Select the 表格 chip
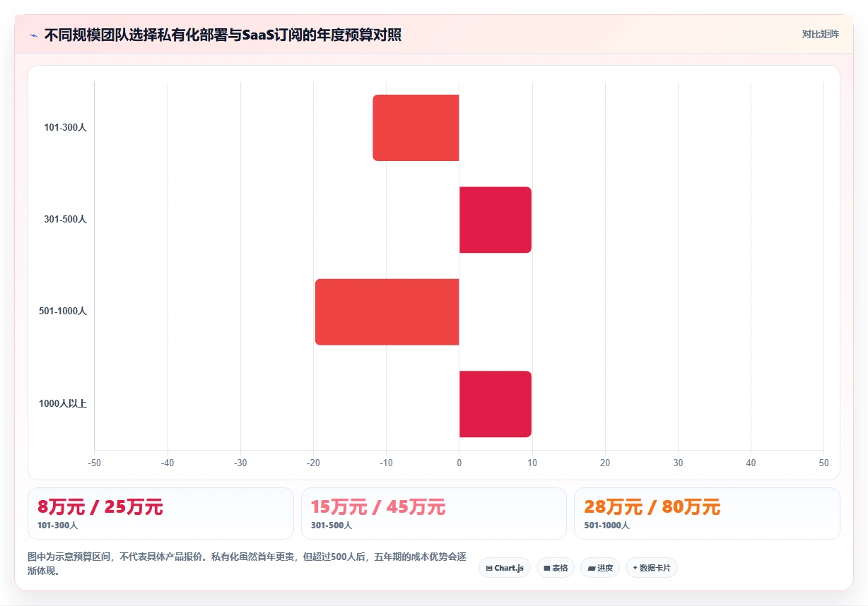 556,568
